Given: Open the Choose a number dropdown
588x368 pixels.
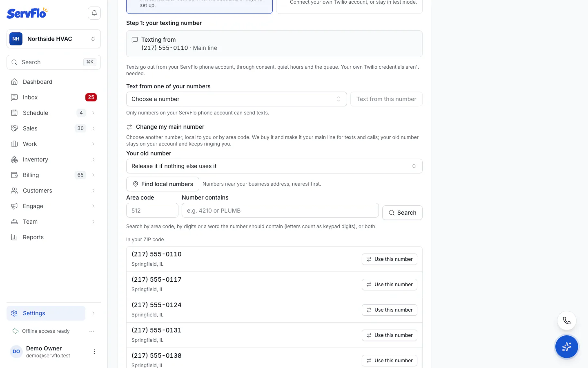Looking at the screenshot, I should [x=236, y=99].
